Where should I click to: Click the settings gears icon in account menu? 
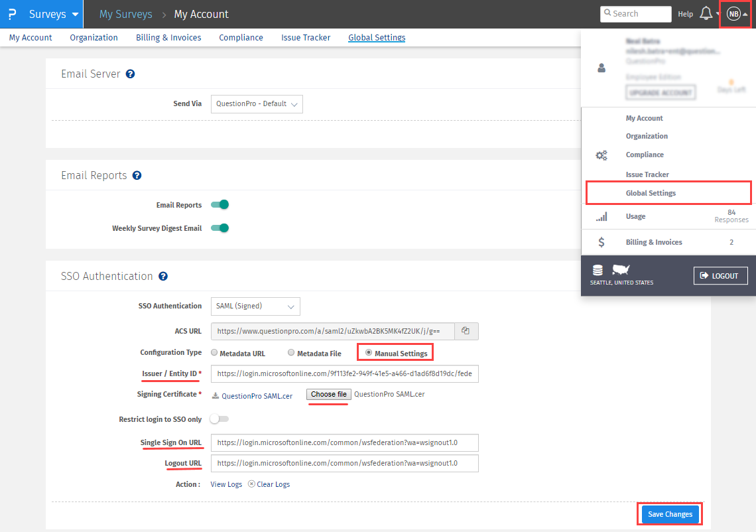tap(601, 155)
